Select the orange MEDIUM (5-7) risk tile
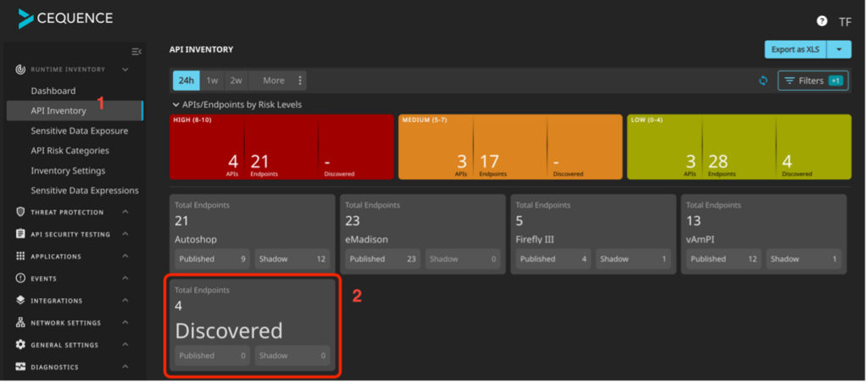This screenshot has height=383, width=868. (510, 147)
